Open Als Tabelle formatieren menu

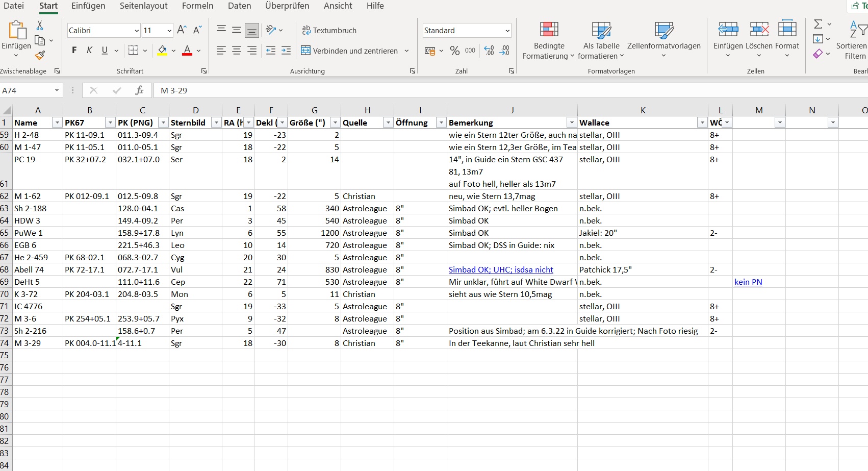[x=601, y=40]
